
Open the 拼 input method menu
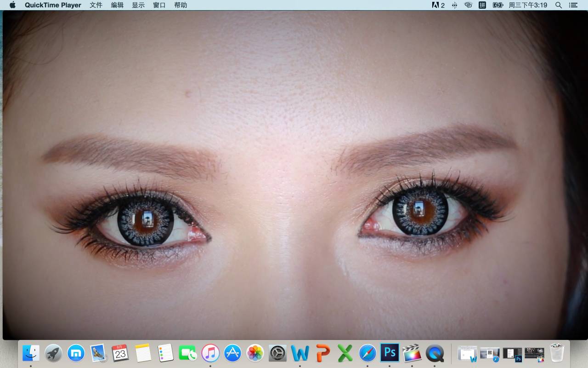click(x=482, y=5)
